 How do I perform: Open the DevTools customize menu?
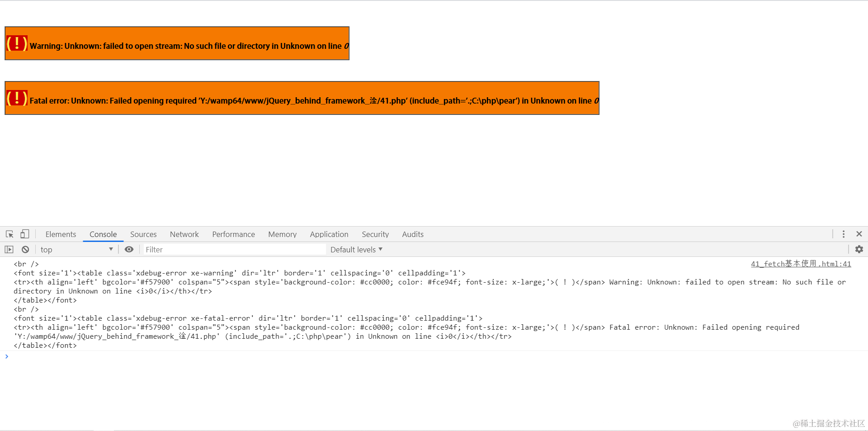point(844,234)
